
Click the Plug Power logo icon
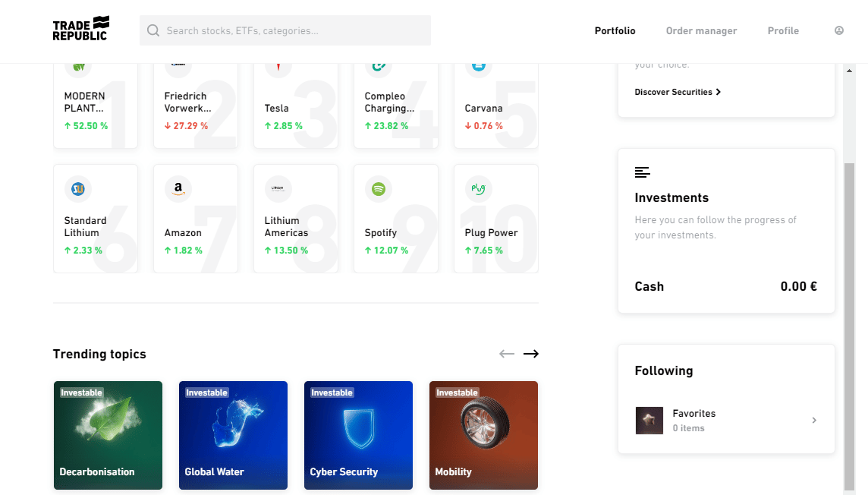point(478,189)
